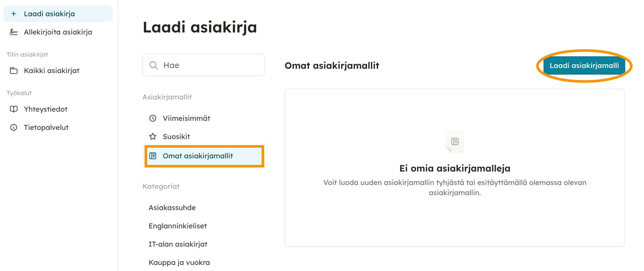Go to Allekirjoita asiakirja

pyautogui.click(x=58, y=32)
